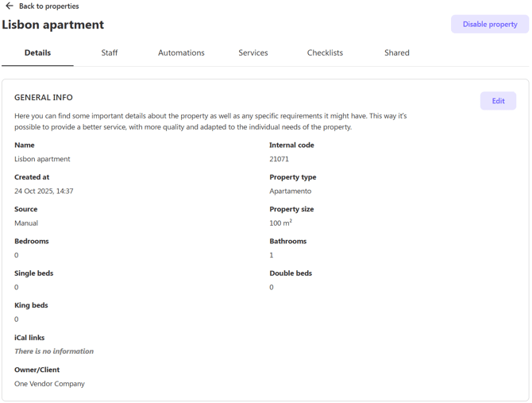Click the GENERAL INFO section heading
The image size is (532, 403).
click(x=44, y=98)
